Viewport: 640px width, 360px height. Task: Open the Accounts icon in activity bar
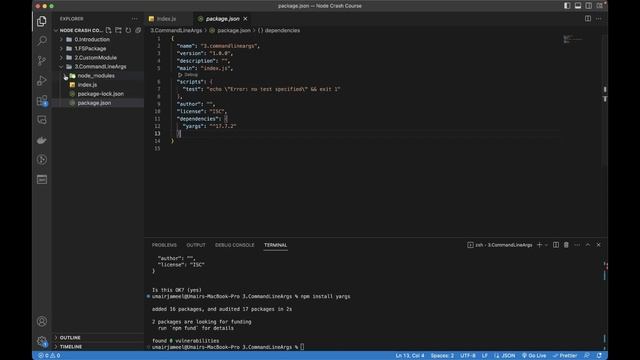[42, 321]
